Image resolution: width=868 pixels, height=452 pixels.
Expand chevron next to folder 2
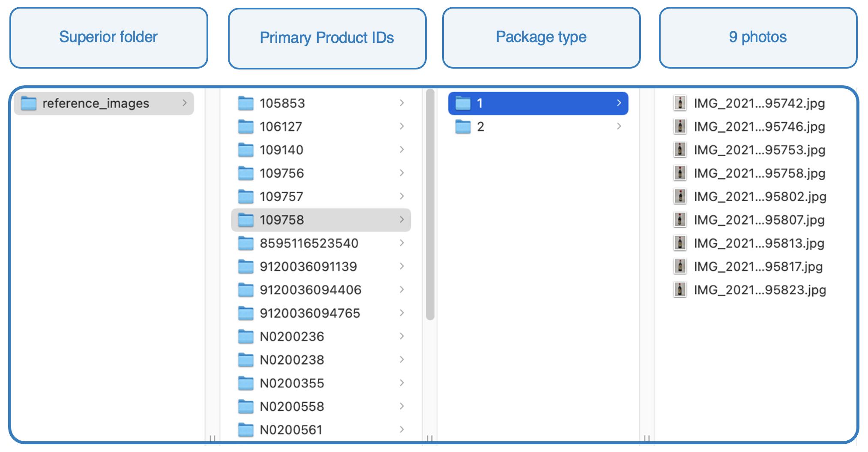pos(619,126)
